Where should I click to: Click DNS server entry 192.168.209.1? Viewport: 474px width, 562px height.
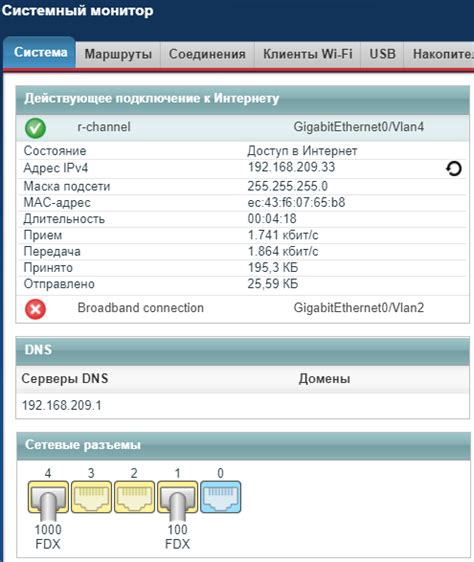pos(62,406)
